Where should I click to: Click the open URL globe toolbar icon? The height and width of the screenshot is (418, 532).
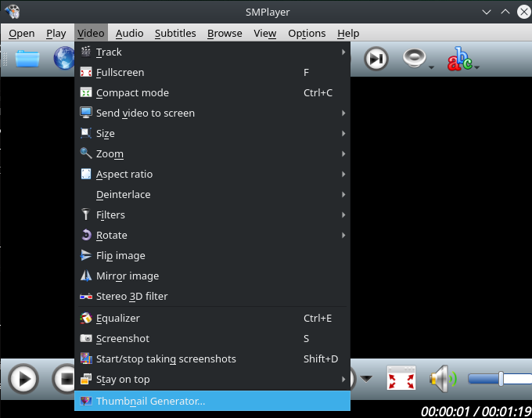(64, 59)
